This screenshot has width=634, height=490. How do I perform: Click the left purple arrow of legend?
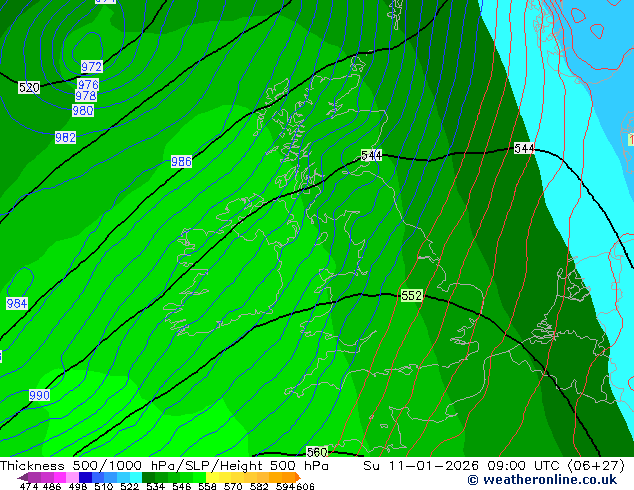23,477
